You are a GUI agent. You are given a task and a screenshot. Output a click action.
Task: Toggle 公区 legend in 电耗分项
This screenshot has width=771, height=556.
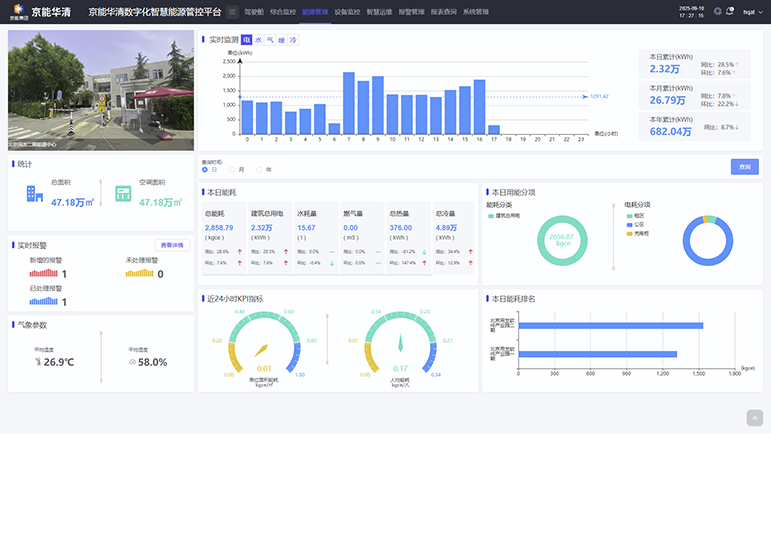pos(635,225)
